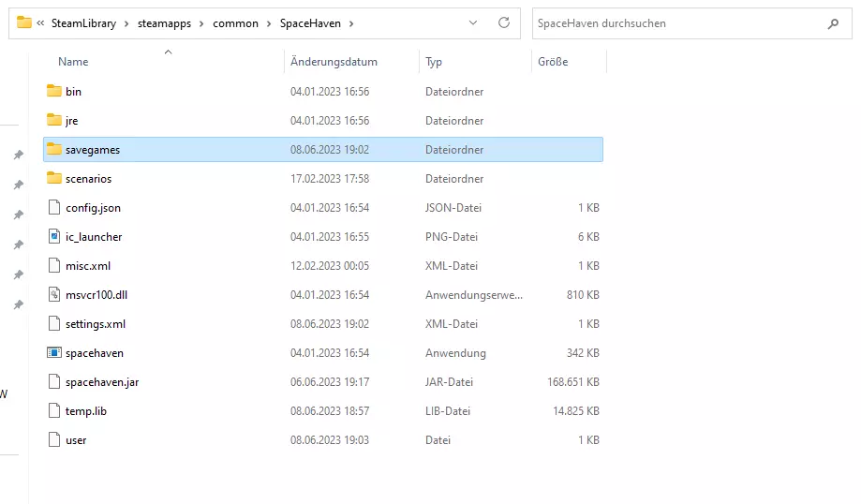The width and height of the screenshot is (861, 504).
Task: Click the date 08.06.2023 18:57
Action: 330,411
